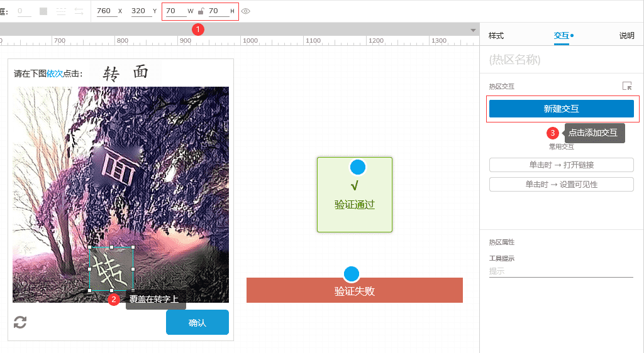The image size is (644, 353).
Task: Click the 新建交互 button
Action: tap(562, 109)
